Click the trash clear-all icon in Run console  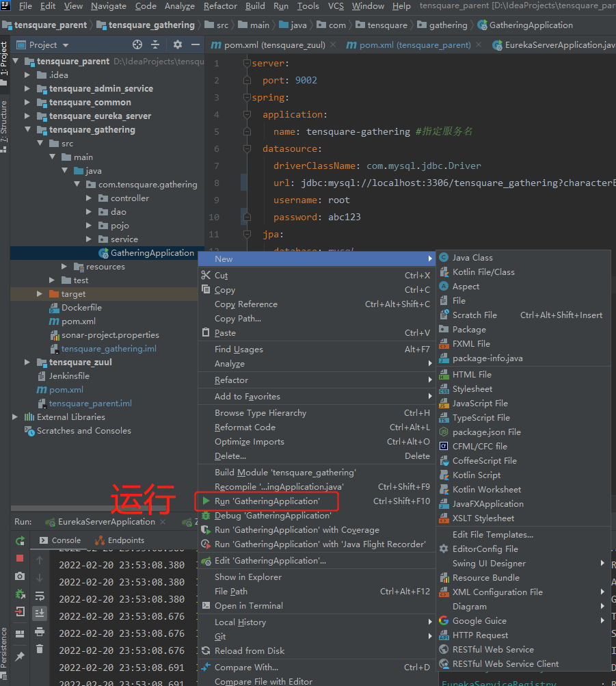tap(40, 649)
